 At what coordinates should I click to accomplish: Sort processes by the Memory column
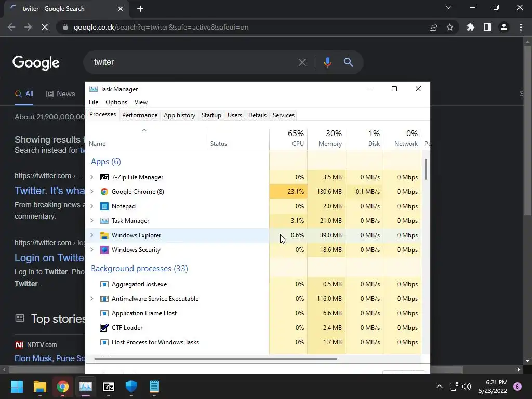[x=326, y=139]
